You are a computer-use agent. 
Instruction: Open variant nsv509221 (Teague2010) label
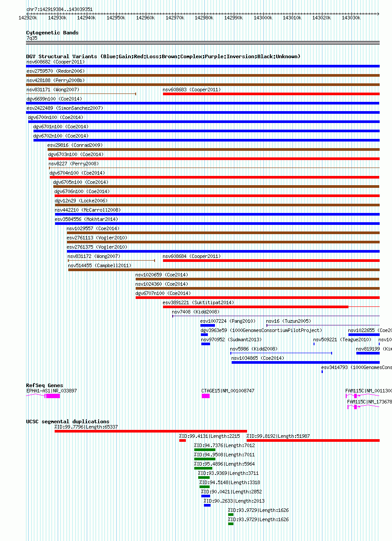343,340
